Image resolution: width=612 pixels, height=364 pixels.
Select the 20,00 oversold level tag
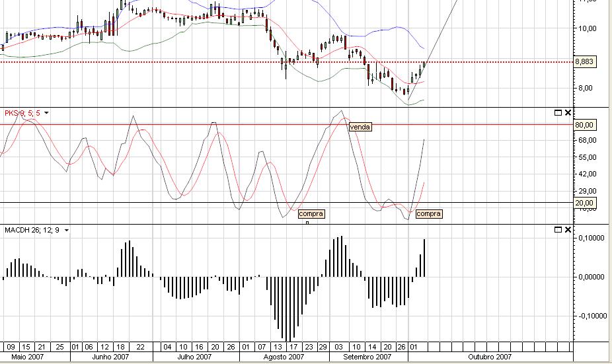coord(585,203)
